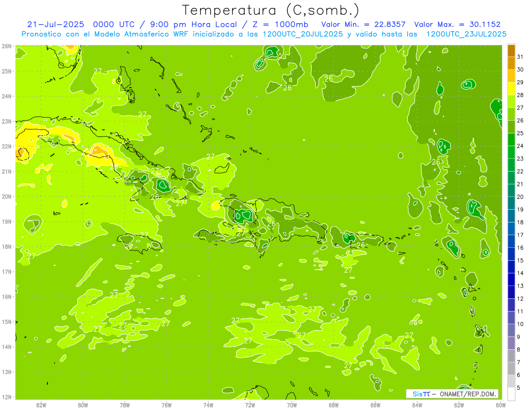Click the 12N latitude axis label
This screenshot has width=532, height=411.
(7, 397)
